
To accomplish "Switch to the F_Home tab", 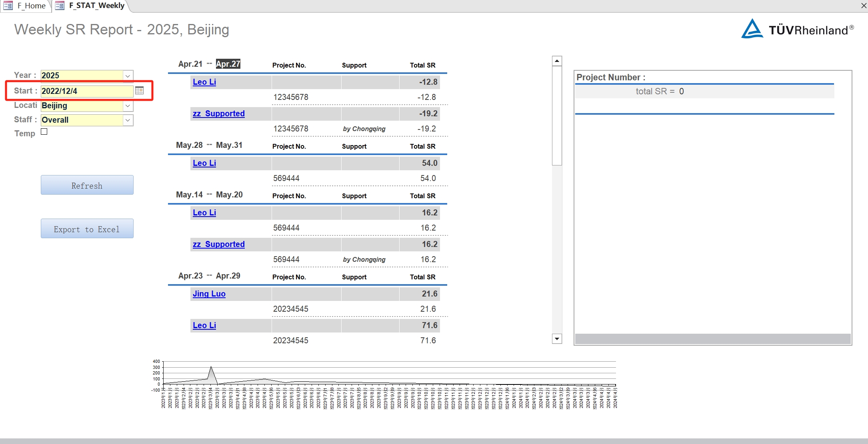I will coord(26,6).
